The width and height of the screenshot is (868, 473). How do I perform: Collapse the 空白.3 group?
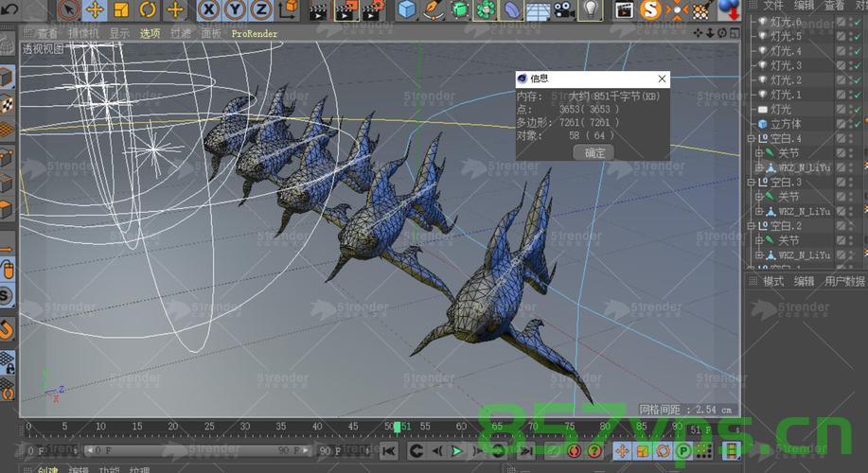tap(752, 182)
